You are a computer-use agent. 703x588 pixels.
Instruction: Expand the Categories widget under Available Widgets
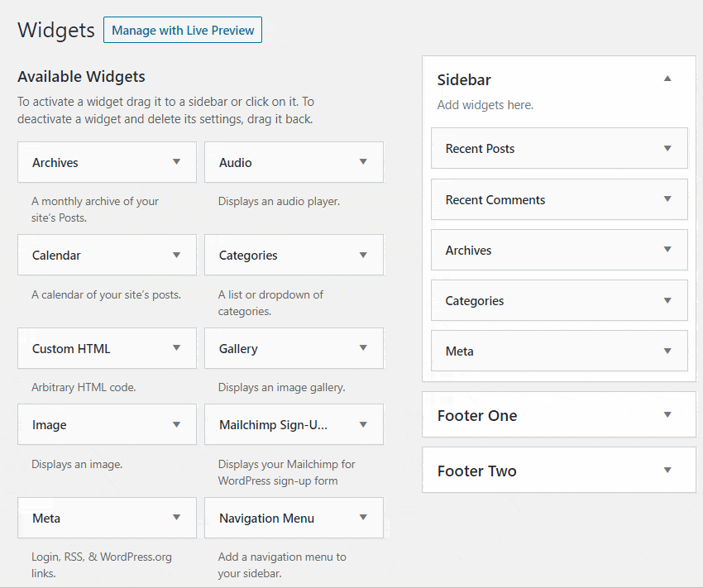364,255
